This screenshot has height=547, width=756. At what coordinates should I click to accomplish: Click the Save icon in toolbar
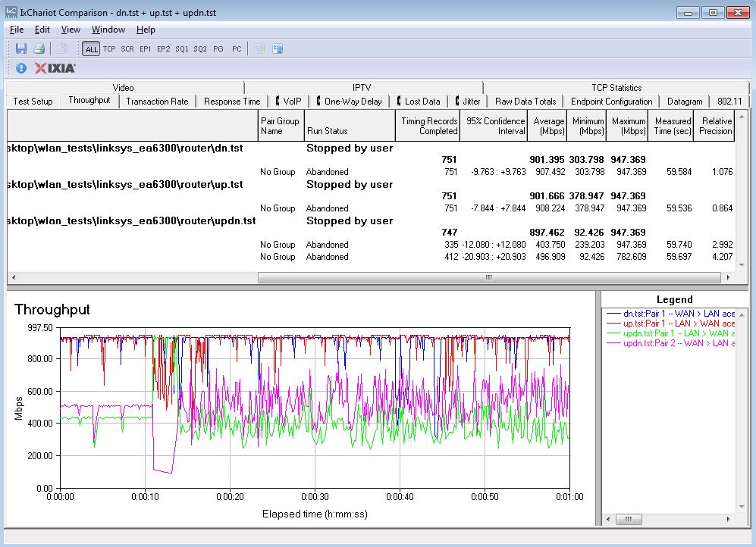coord(20,48)
